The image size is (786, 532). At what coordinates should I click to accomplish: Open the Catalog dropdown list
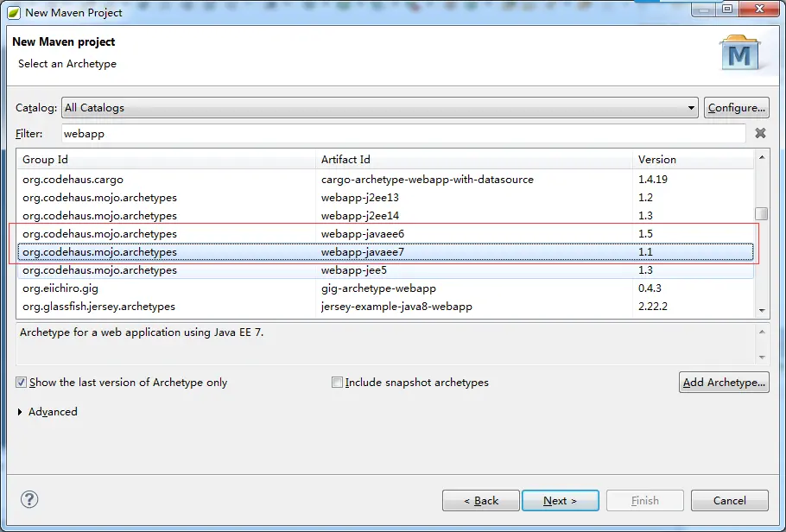click(379, 108)
